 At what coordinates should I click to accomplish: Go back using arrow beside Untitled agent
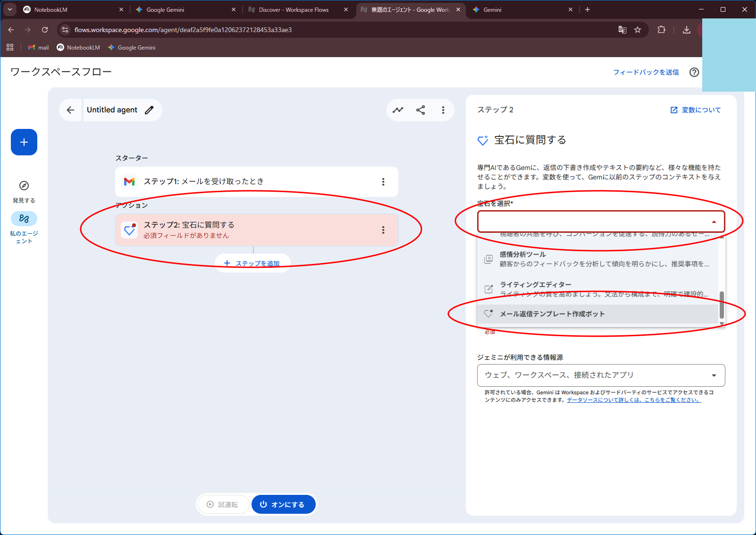71,110
